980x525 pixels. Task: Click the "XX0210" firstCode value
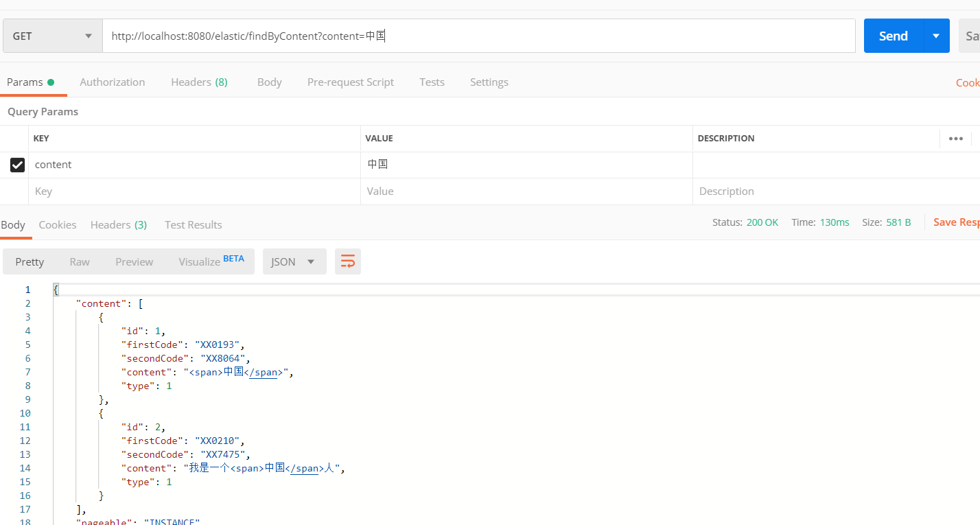(219, 441)
